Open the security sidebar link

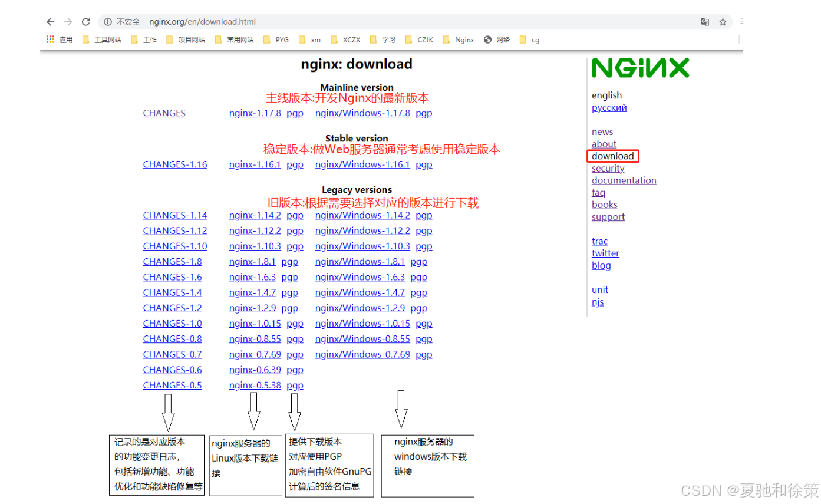[x=608, y=169]
